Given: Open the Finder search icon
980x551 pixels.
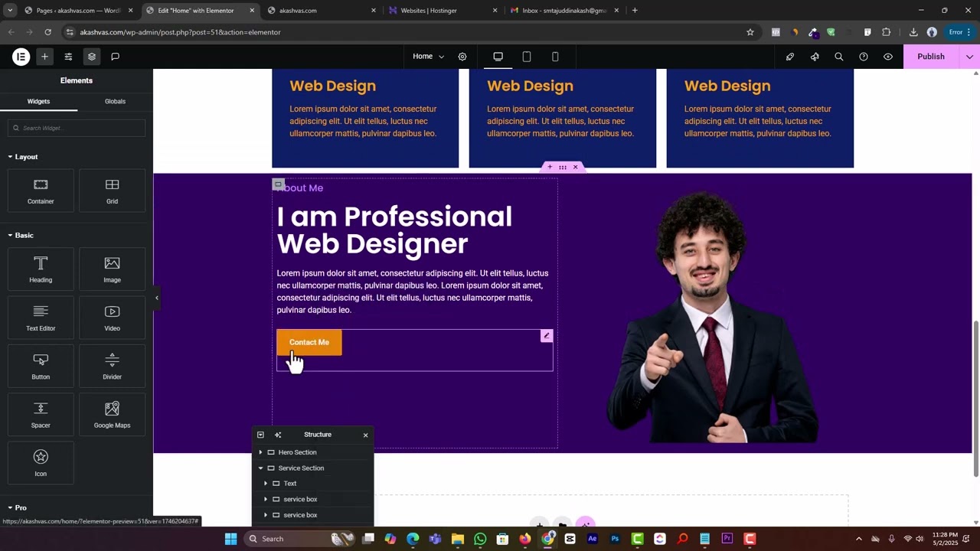Looking at the screenshot, I should (x=839, y=57).
